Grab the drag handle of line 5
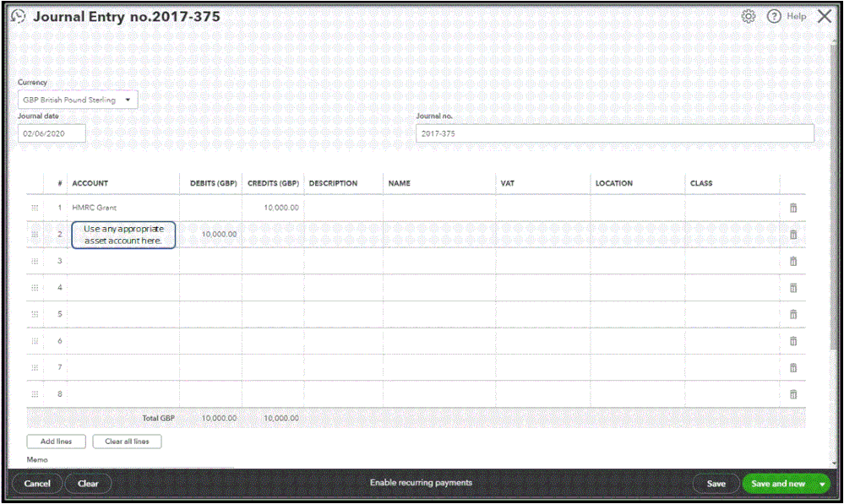The image size is (844, 504). (x=35, y=314)
